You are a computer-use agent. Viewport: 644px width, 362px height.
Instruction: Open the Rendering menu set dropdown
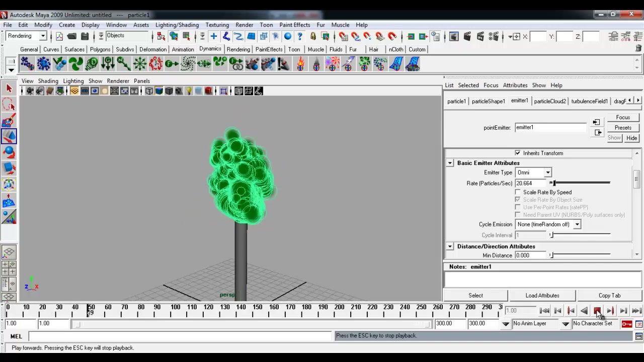tap(27, 36)
